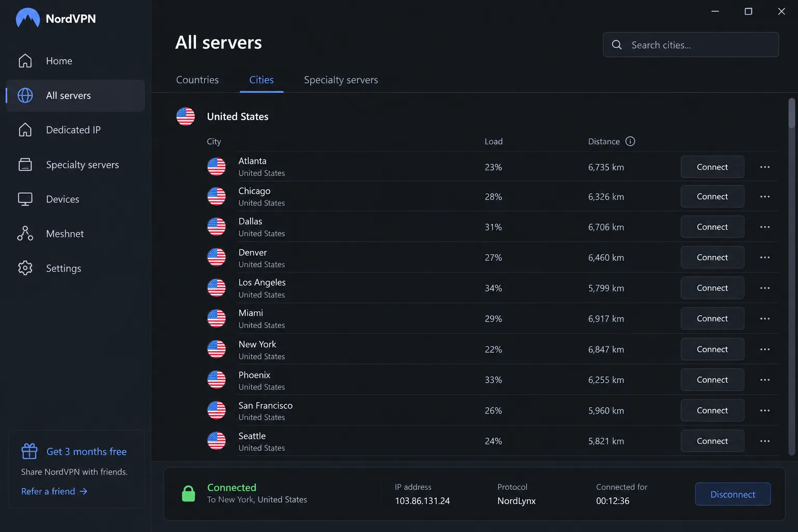798x532 pixels.
Task: Click the Specialty servers sidebar icon
Action: 25,165
